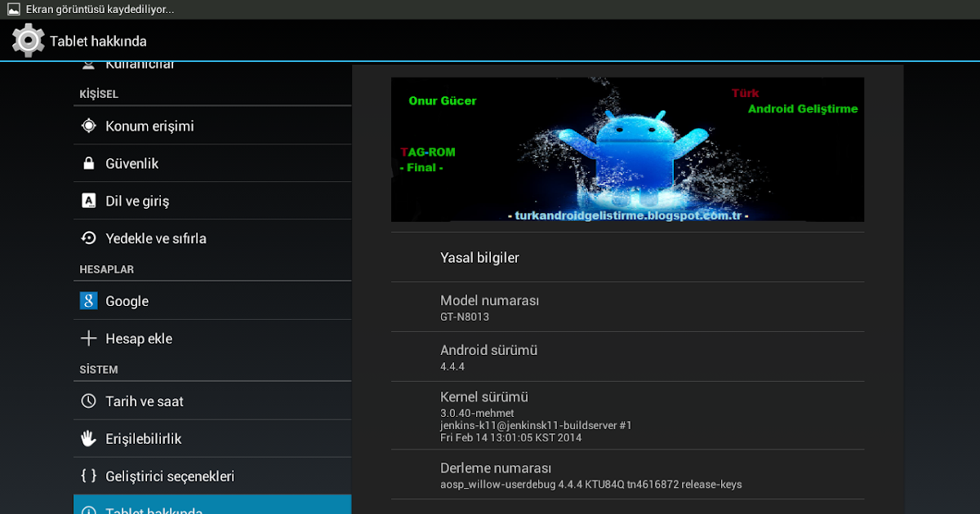Click the Tarih ve saat clock icon

(89, 401)
